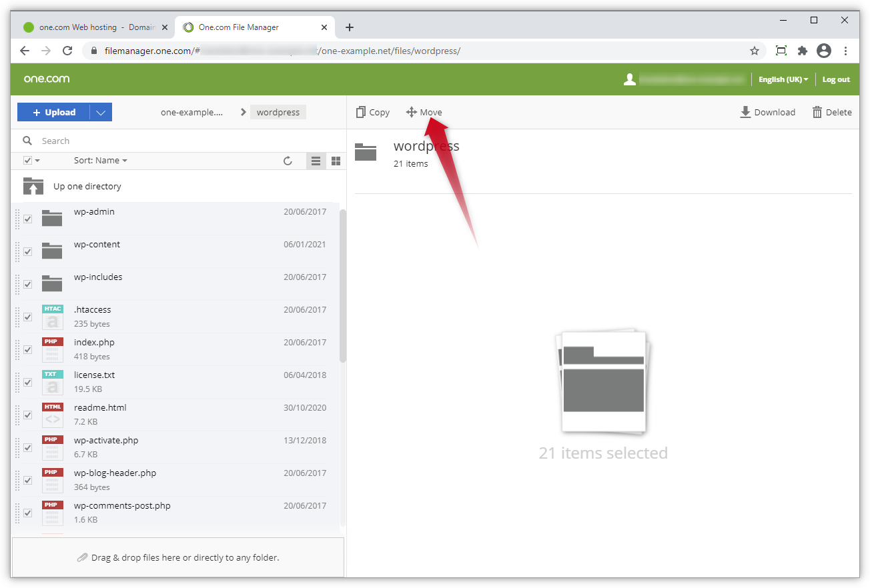Open the English (UK) language dropdown

[783, 79]
